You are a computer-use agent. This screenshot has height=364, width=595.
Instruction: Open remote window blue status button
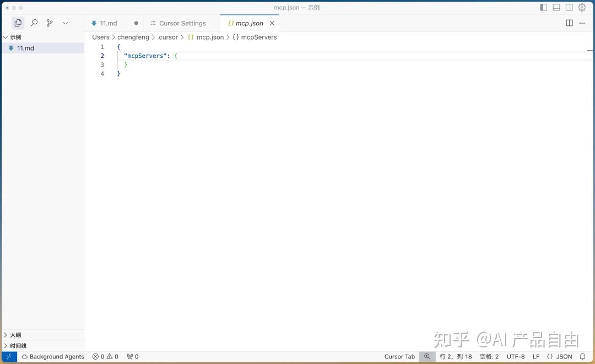[x=9, y=356]
